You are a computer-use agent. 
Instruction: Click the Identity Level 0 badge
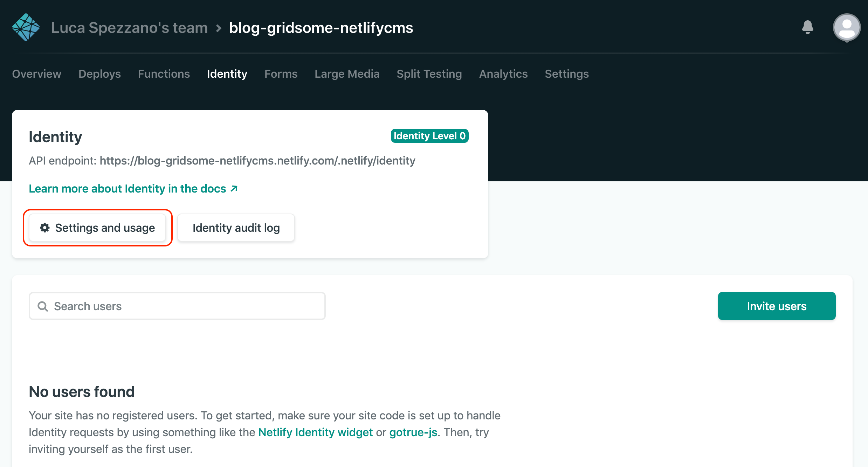(429, 136)
